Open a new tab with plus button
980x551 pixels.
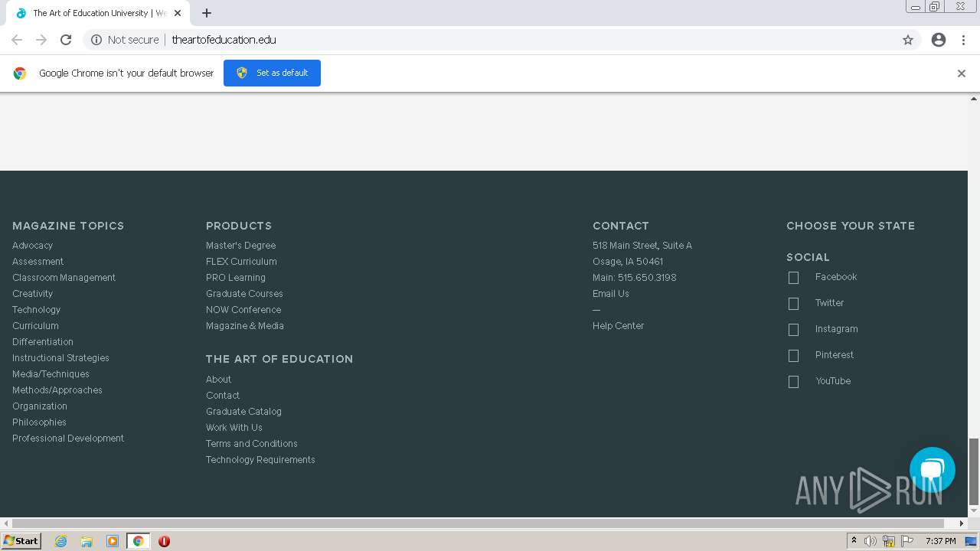[207, 13]
